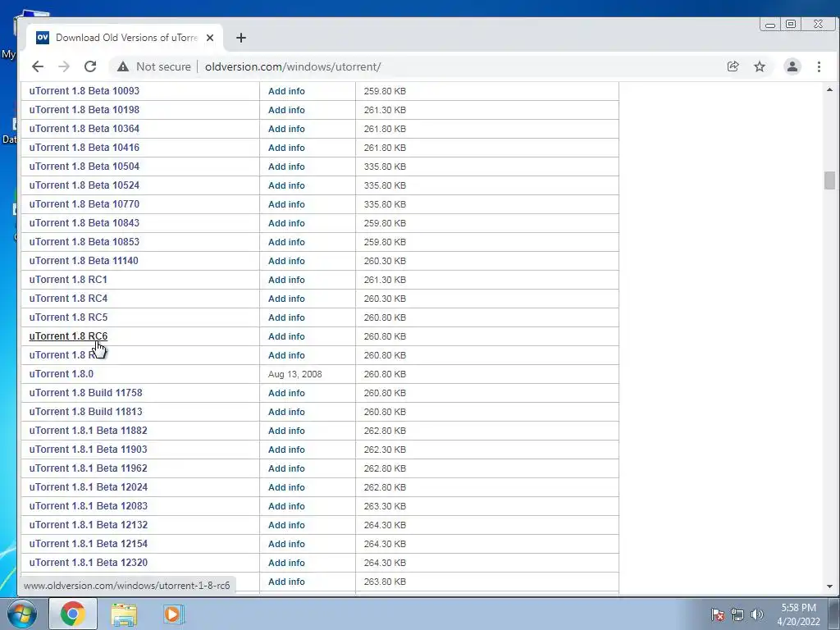Click the 261.30 KB size for Beta 10198
This screenshot has height=630, width=840.
386,110
